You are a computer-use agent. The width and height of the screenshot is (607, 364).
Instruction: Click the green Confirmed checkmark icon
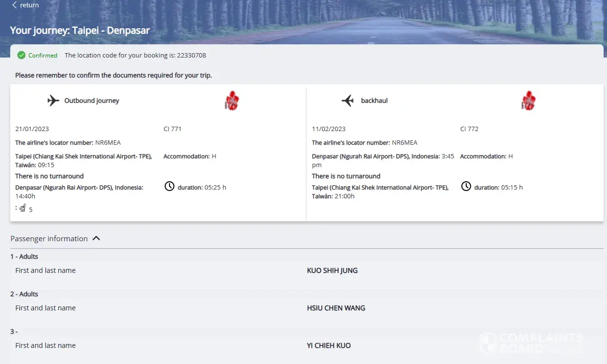pyautogui.click(x=21, y=55)
